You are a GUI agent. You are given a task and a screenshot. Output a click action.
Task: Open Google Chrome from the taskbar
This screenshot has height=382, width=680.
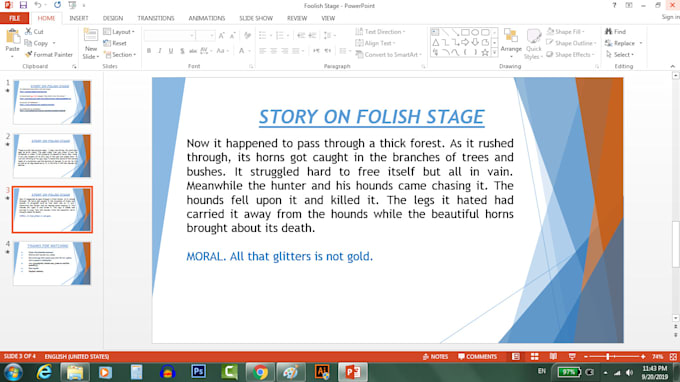pyautogui.click(x=260, y=372)
